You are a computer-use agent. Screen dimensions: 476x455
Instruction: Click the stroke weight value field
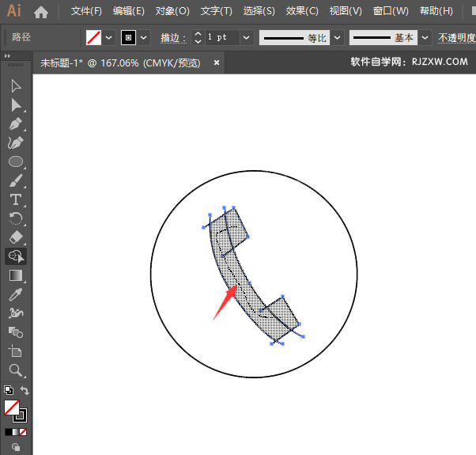(221, 38)
